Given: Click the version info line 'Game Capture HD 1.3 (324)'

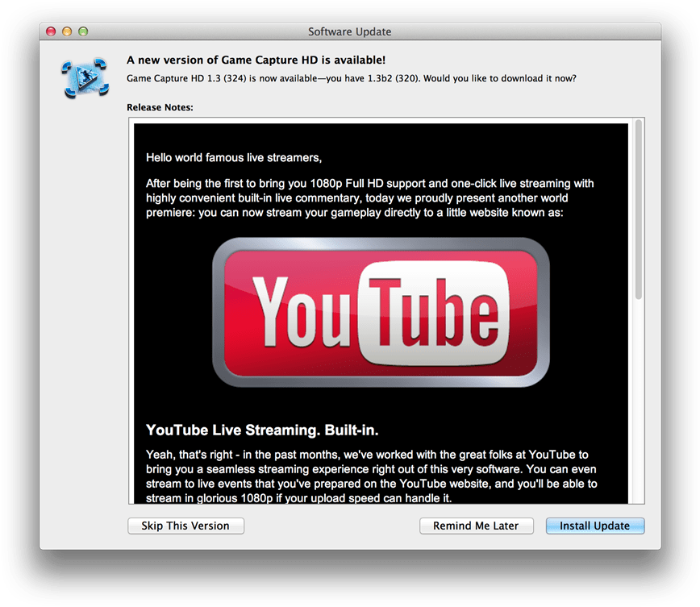Looking at the screenshot, I should (x=352, y=78).
